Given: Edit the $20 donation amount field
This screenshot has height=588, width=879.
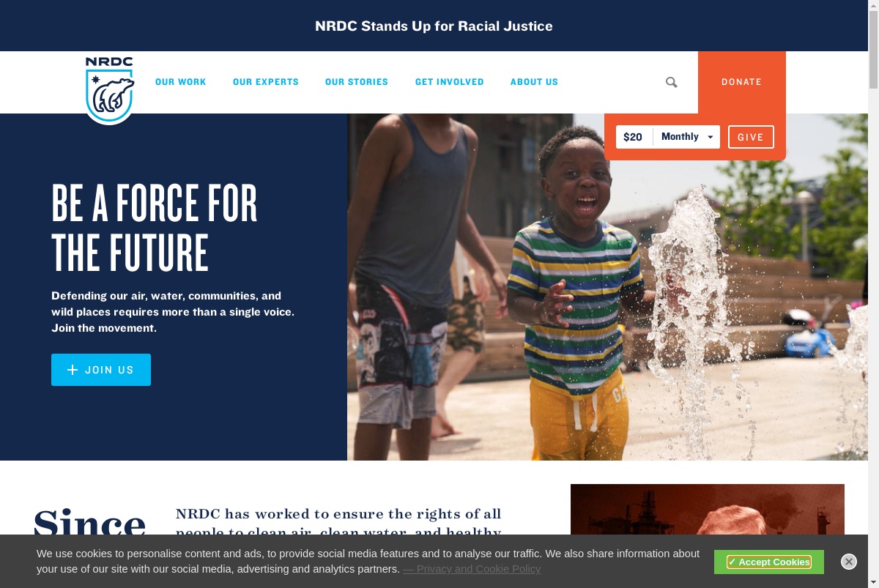Looking at the screenshot, I should 634,137.
